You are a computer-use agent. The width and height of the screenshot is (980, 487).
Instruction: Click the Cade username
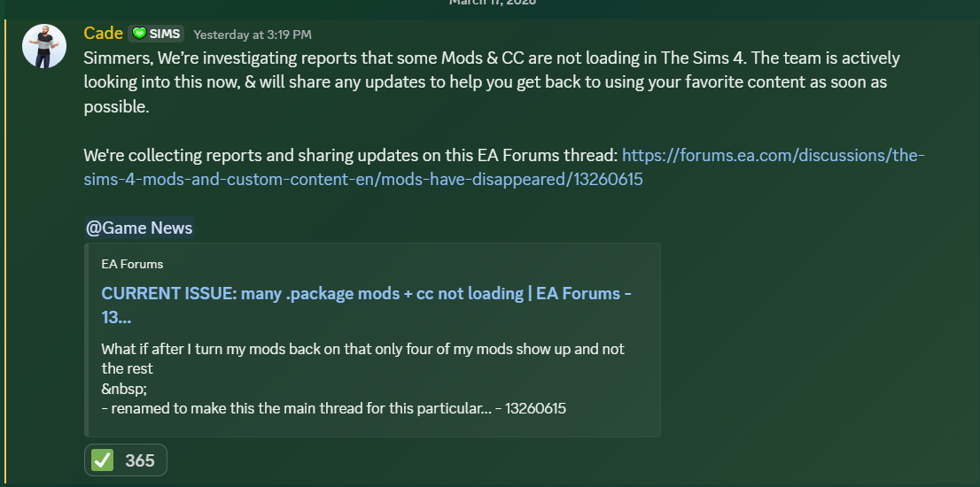tap(103, 34)
